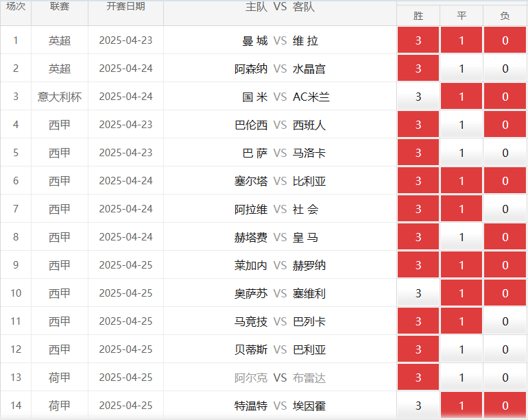Select draw (1) for 阿森纳 vs 水晶宫
528x420 pixels.
[461, 69]
